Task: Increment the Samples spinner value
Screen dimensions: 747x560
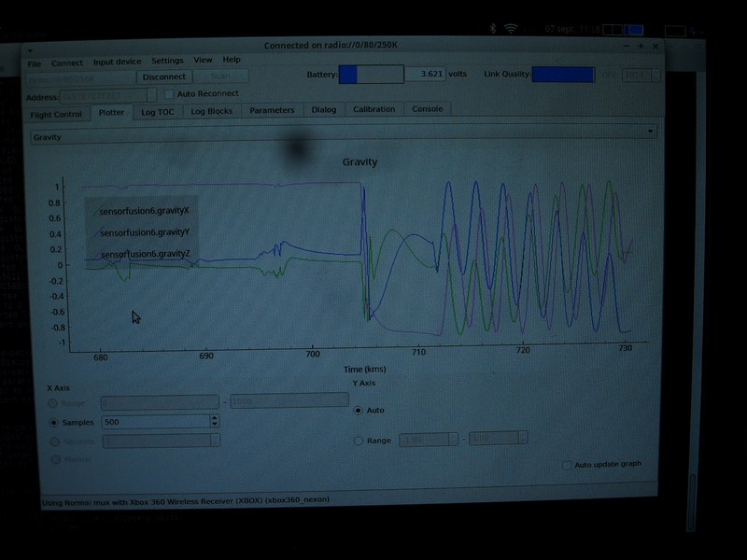Action: point(215,418)
